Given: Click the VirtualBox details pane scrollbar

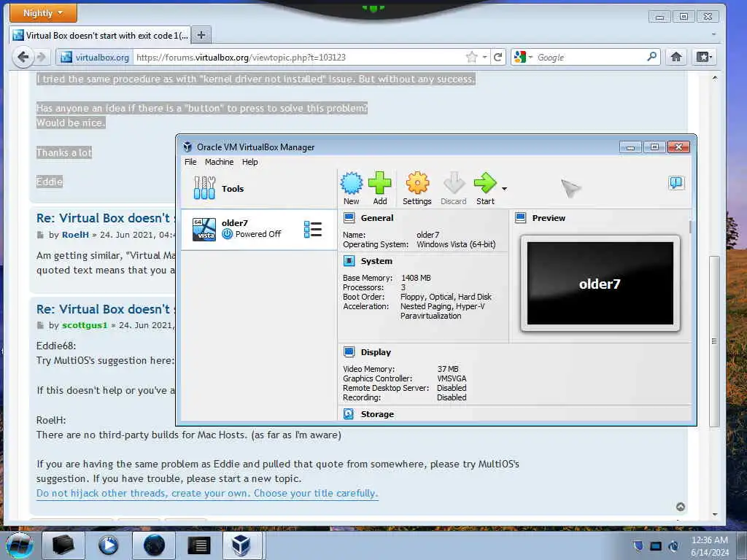Looking at the screenshot, I should (690, 227).
